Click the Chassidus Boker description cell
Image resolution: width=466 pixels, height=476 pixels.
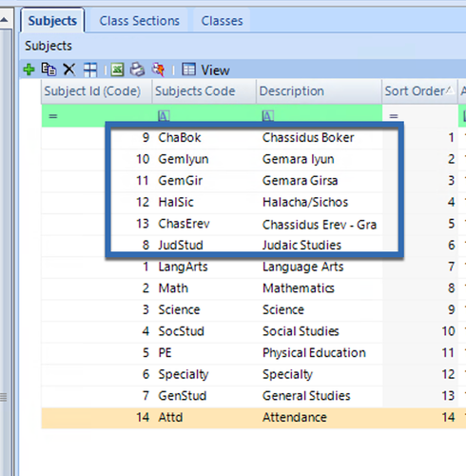(319, 138)
